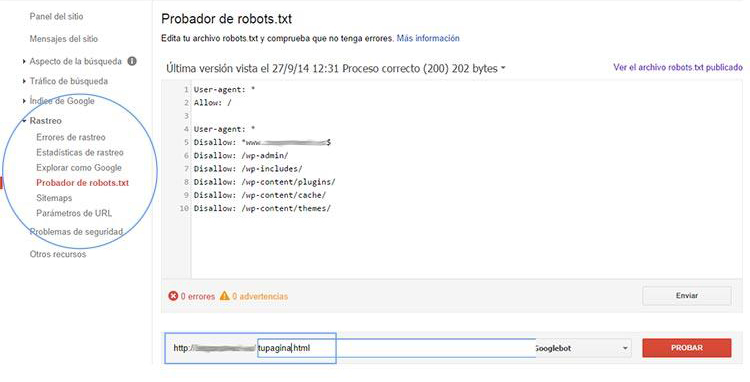The width and height of the screenshot is (750, 382).
Task: Click first 'User-agent: *' line in editor
Action: [224, 89]
